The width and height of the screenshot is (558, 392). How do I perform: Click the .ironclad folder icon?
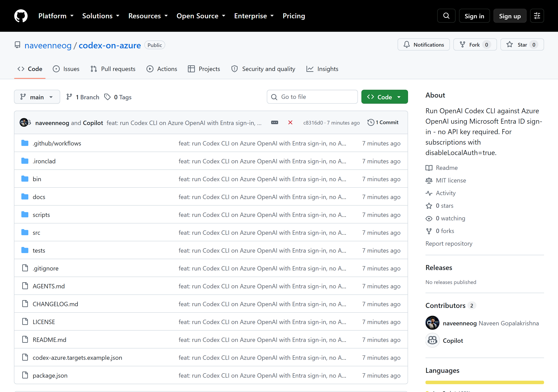[x=25, y=161]
